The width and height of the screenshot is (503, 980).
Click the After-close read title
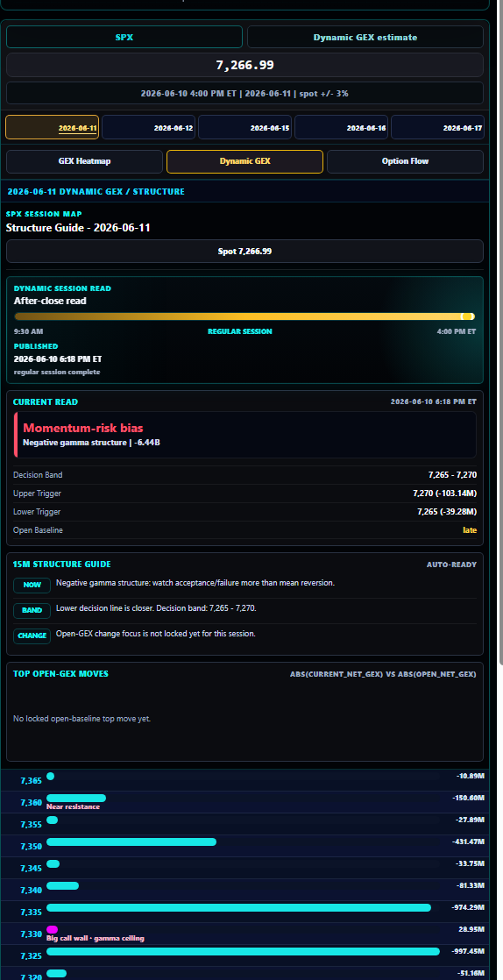pos(50,301)
